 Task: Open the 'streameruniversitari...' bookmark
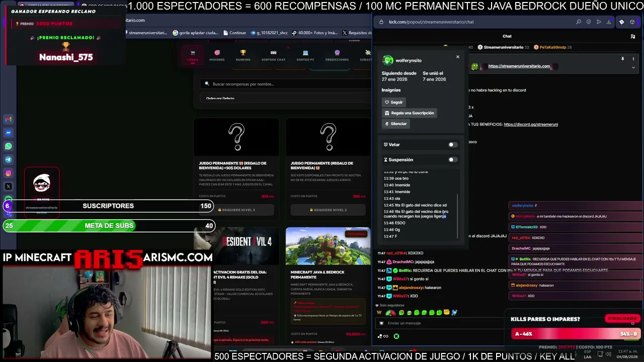tap(146, 33)
